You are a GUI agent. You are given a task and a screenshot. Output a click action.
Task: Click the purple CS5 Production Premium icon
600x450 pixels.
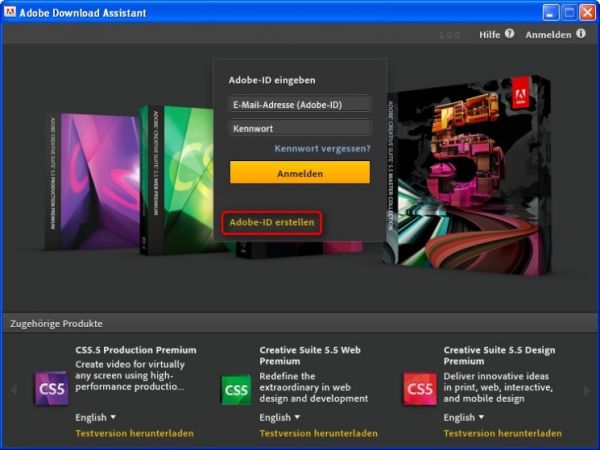(52, 388)
